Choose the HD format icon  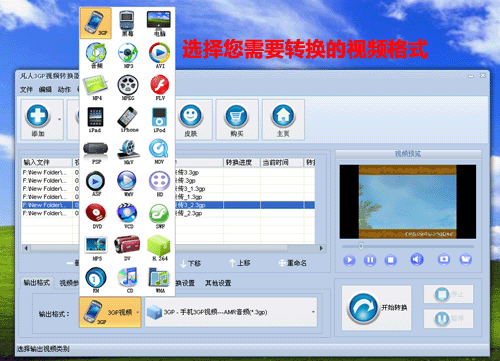(x=160, y=184)
